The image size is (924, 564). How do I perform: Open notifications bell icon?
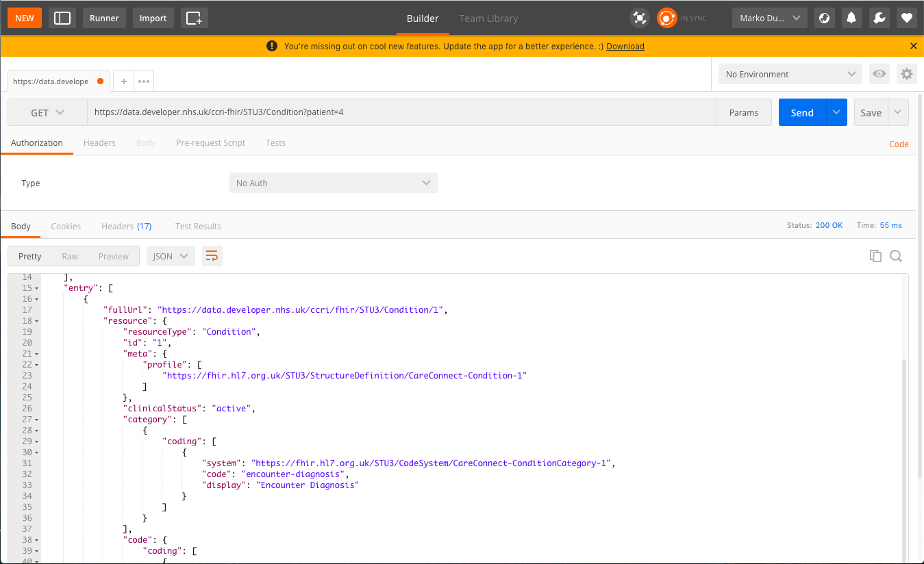[852, 18]
